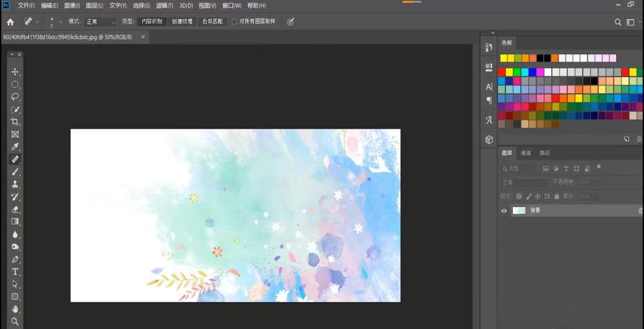Choose the 创建纹理 type button
Screen dimensions: 644x329
tap(182, 22)
